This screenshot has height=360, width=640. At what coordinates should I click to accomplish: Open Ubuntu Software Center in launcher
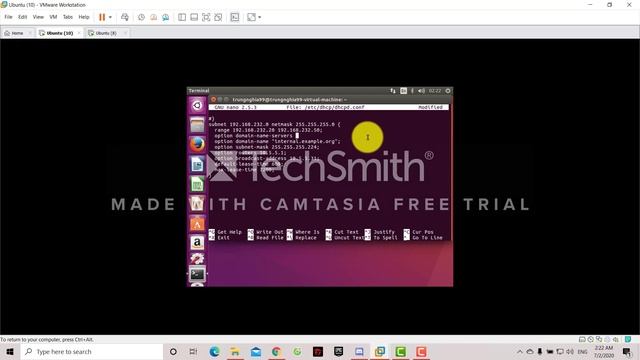197,223
